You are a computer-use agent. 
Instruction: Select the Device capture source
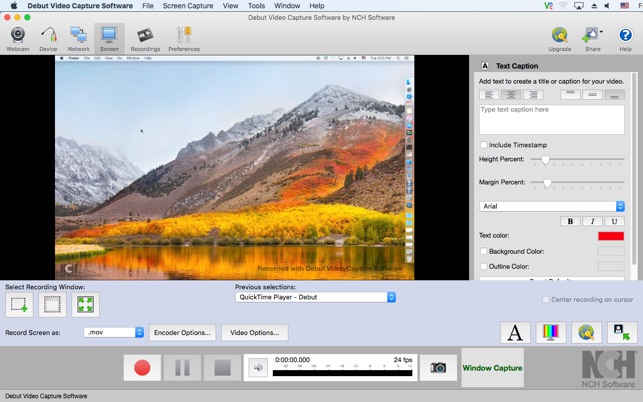[x=48, y=38]
